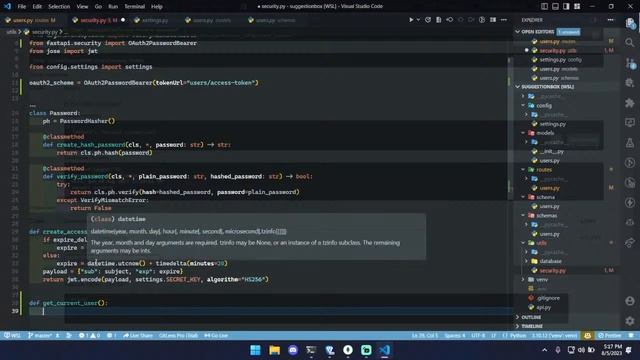Image resolution: width=640 pixels, height=360 pixels.
Task: Open the Go menu
Action: point(98,7)
